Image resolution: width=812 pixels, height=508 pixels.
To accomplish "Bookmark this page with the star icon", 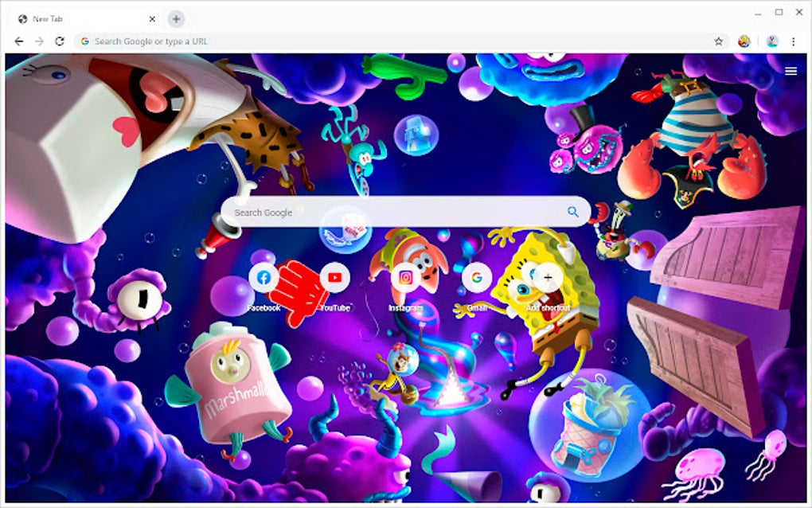I will pyautogui.click(x=717, y=40).
